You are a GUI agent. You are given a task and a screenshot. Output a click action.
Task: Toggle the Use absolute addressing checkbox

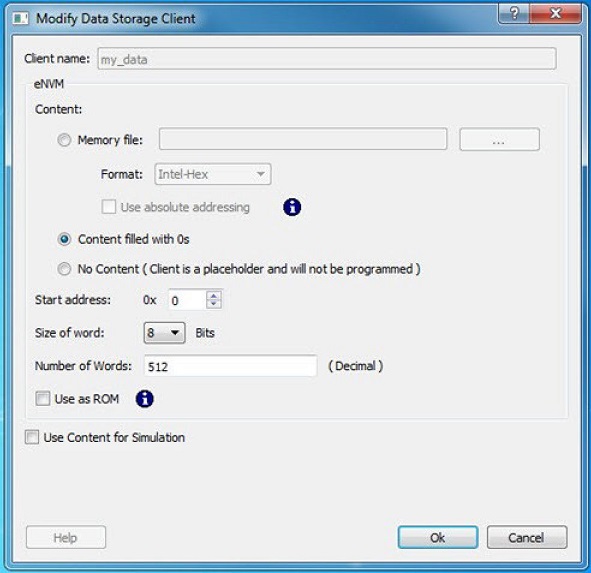[109, 207]
